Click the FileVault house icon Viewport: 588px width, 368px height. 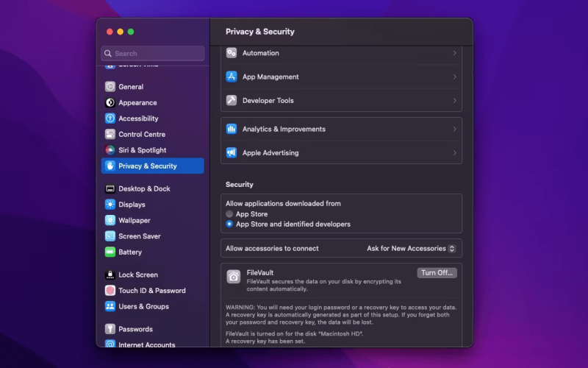233,277
